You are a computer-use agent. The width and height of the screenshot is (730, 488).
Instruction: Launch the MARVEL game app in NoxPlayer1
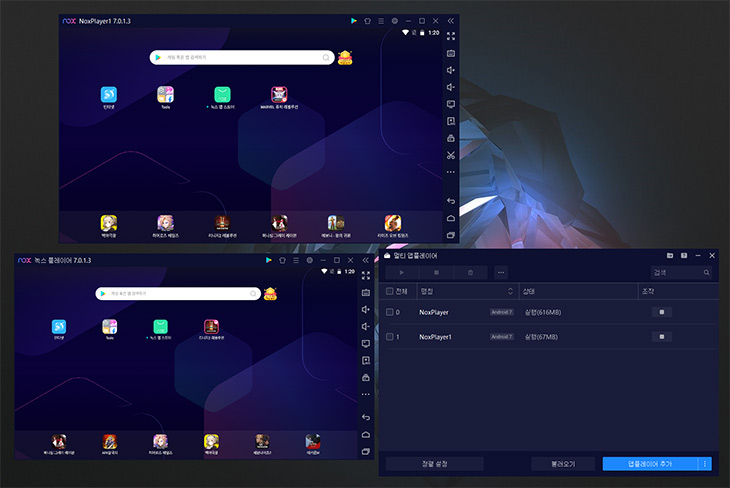point(279,95)
